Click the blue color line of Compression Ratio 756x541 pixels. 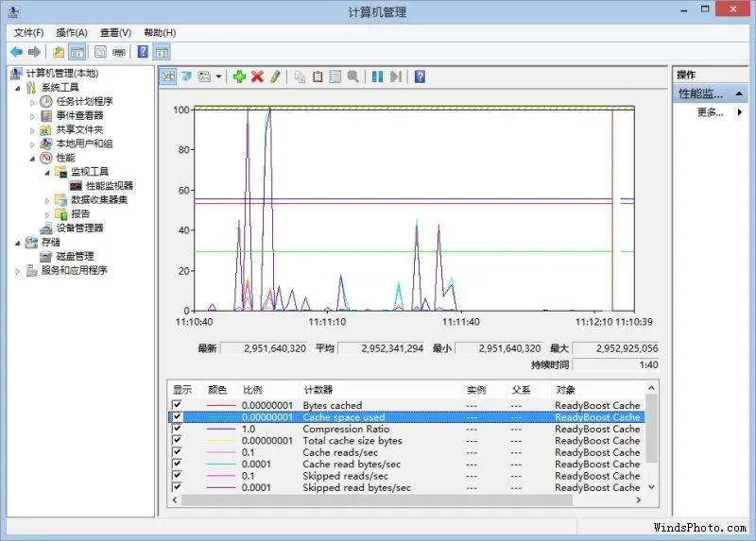221,429
